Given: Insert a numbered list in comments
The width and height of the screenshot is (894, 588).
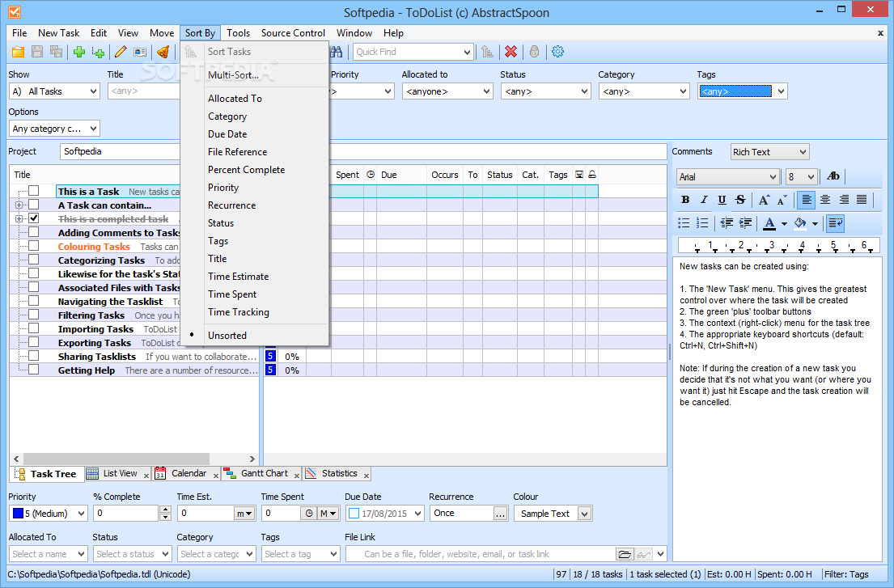Looking at the screenshot, I should (702, 222).
